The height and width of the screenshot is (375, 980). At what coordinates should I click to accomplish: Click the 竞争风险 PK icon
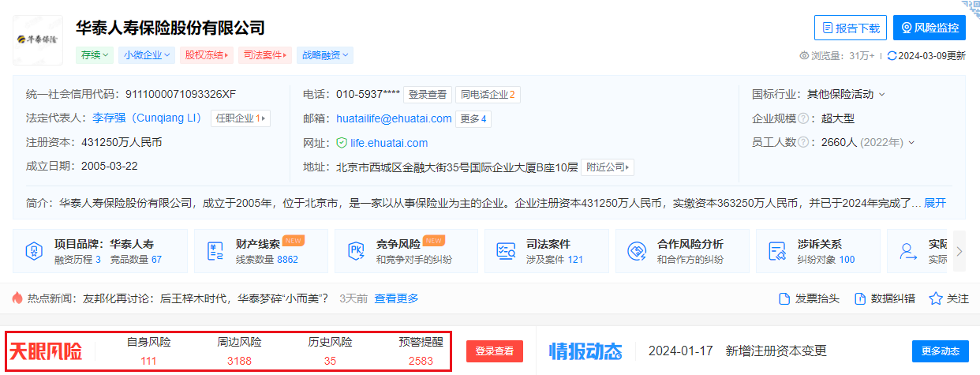click(355, 251)
